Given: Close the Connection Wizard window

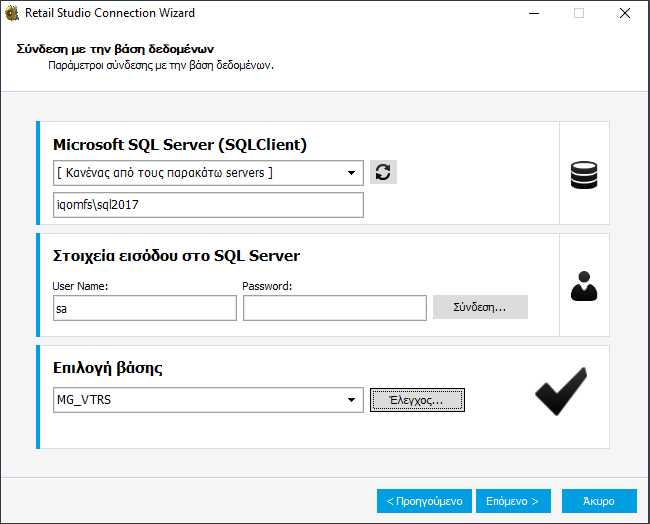Looking at the screenshot, I should pyautogui.click(x=624, y=14).
